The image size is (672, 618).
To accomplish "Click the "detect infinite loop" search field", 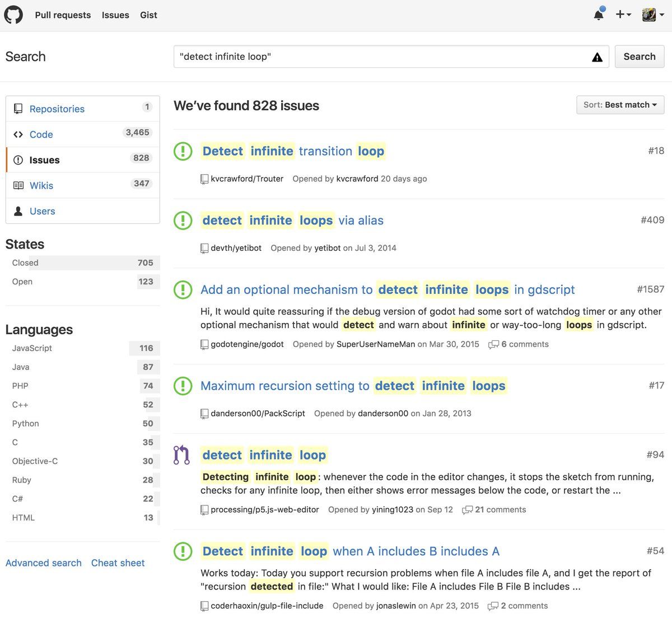I will pyautogui.click(x=381, y=57).
